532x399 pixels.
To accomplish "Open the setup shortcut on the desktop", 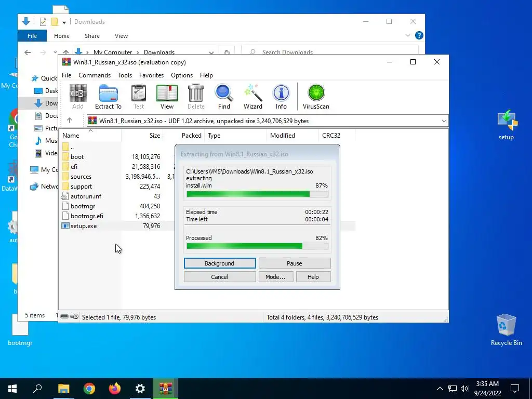I will click(506, 125).
